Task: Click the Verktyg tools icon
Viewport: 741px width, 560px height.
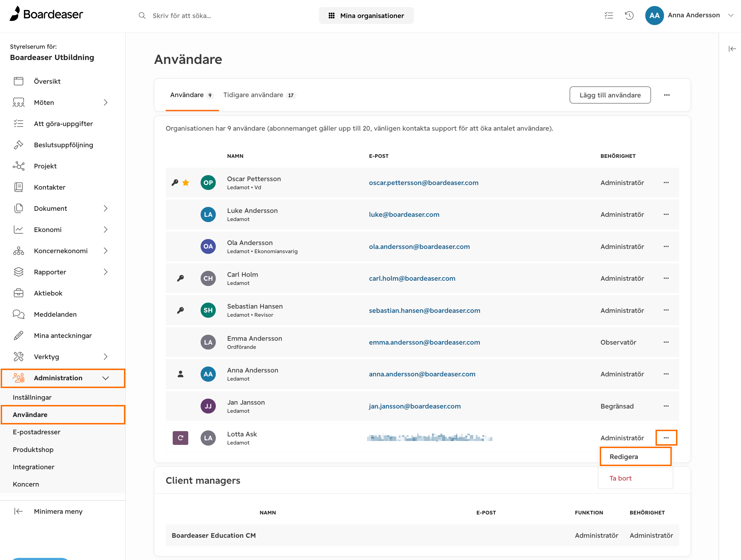Action: [18, 357]
